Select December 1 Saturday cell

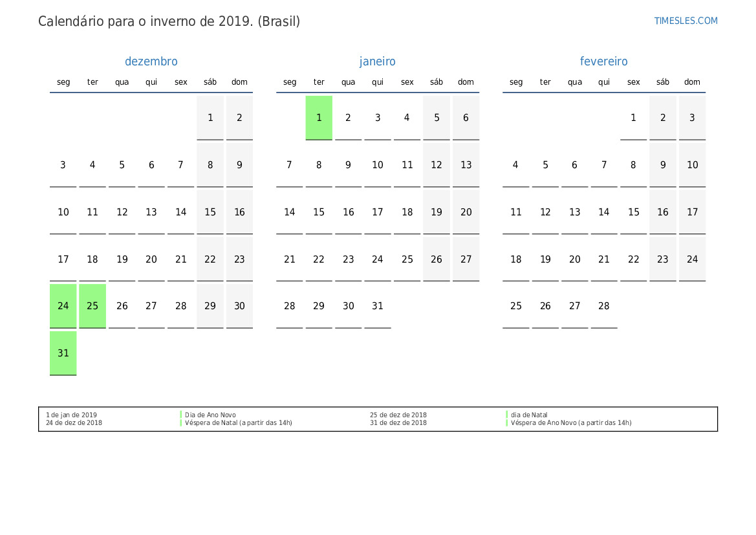coord(210,118)
